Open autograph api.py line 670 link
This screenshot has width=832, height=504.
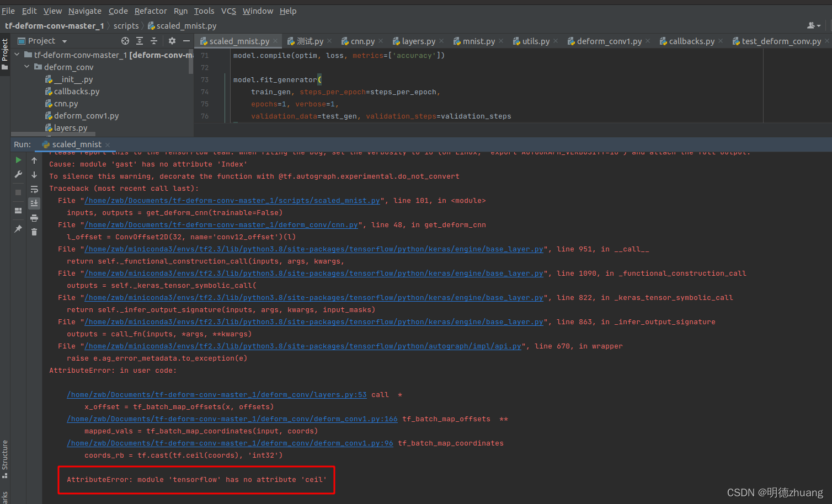303,346
